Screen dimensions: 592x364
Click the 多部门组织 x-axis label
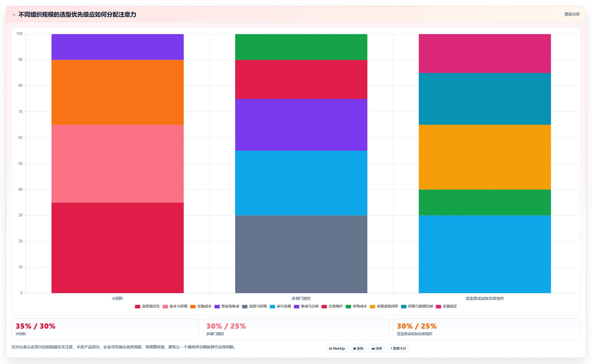301,298
